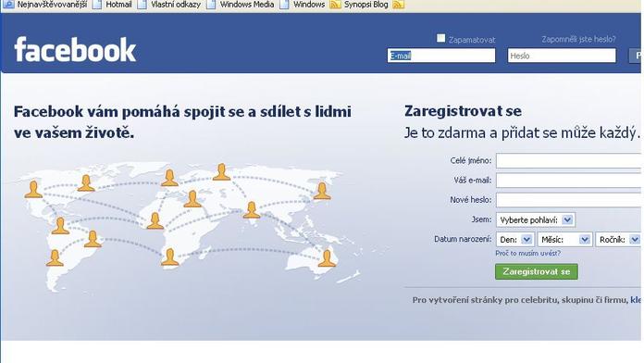The width and height of the screenshot is (644, 363).
Task: Click the Je to zdarma subtitle text
Action: (522, 132)
